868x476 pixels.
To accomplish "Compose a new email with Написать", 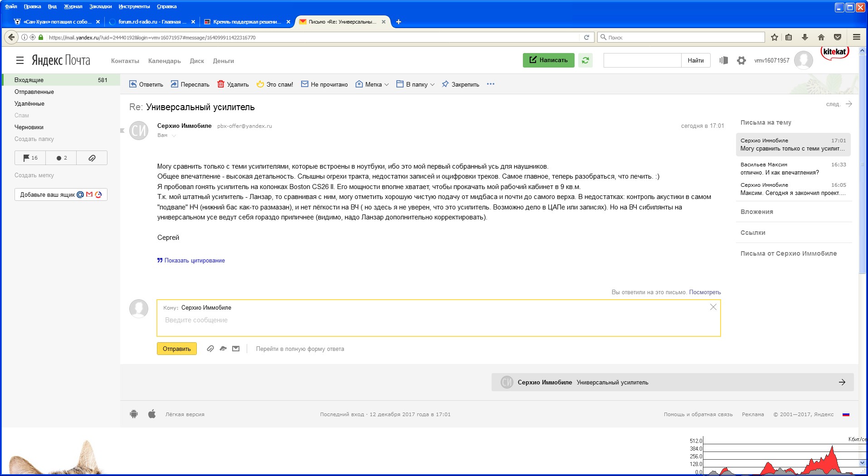I will pos(548,60).
